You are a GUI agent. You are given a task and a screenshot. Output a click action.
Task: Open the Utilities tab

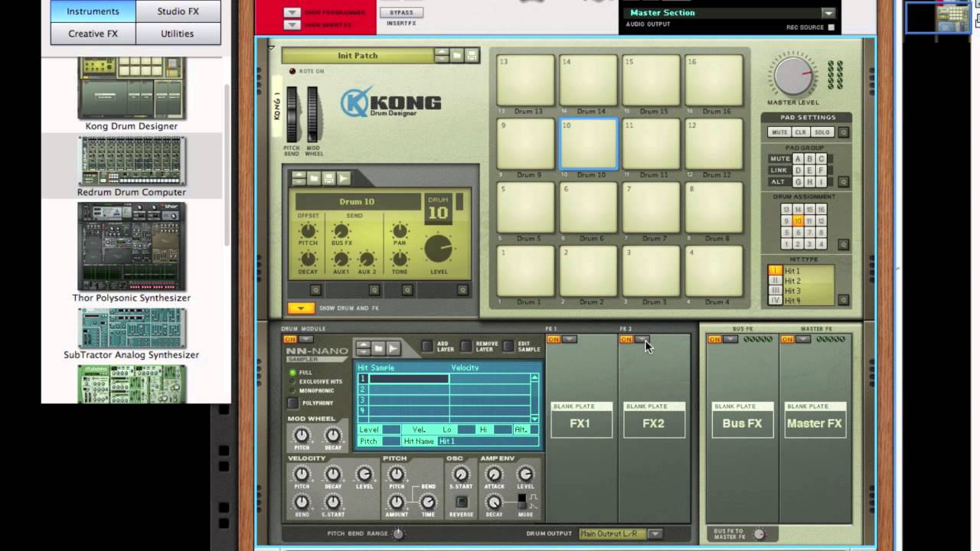pos(178,34)
